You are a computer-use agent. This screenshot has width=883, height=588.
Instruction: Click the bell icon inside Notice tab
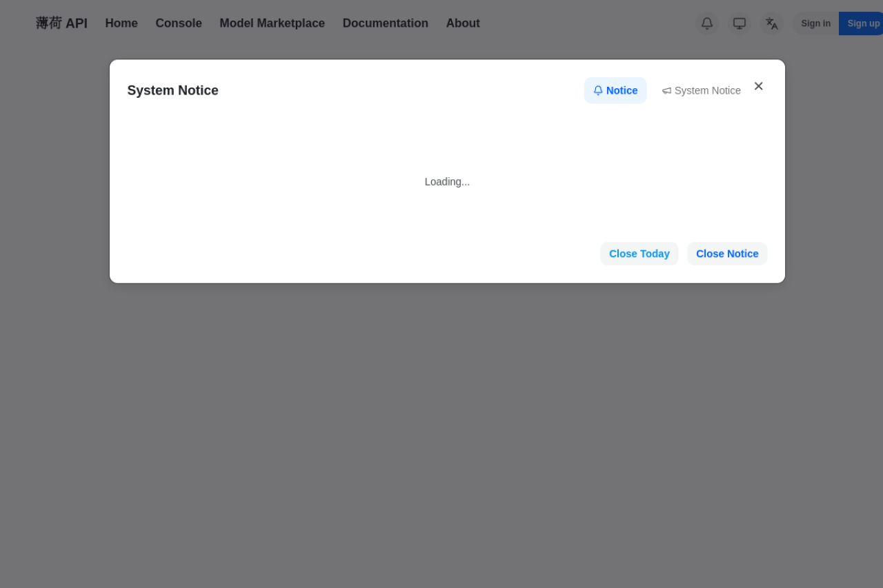[x=598, y=90]
